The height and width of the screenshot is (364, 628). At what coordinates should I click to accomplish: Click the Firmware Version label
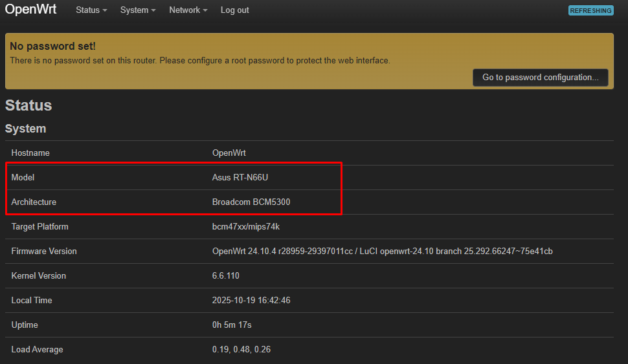[x=44, y=252]
